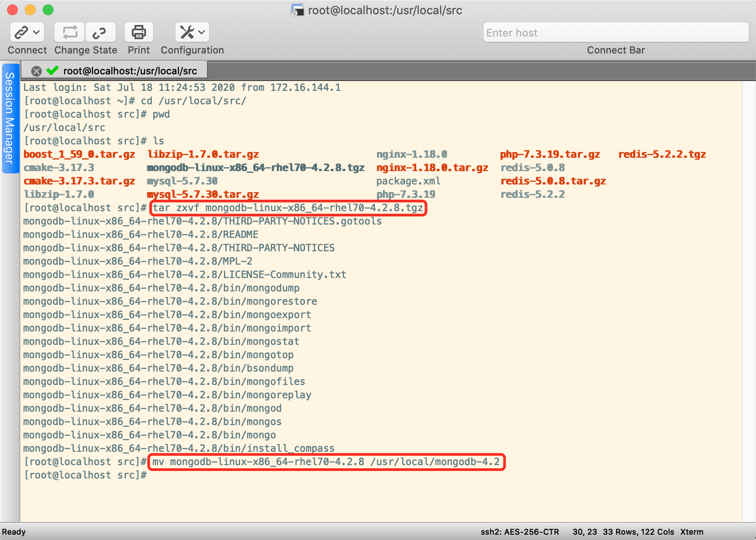Click the mongodb tgz filename in listing
Viewport: 756px width, 540px height.
click(256, 168)
